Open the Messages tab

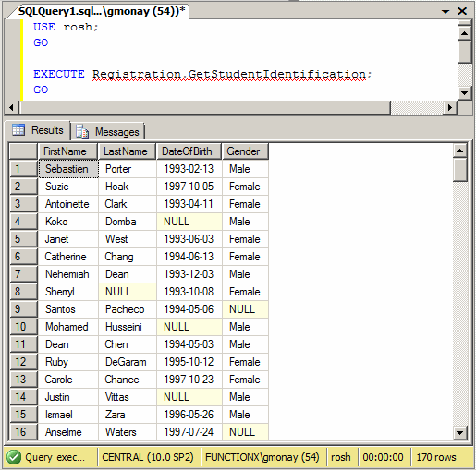[x=108, y=132]
